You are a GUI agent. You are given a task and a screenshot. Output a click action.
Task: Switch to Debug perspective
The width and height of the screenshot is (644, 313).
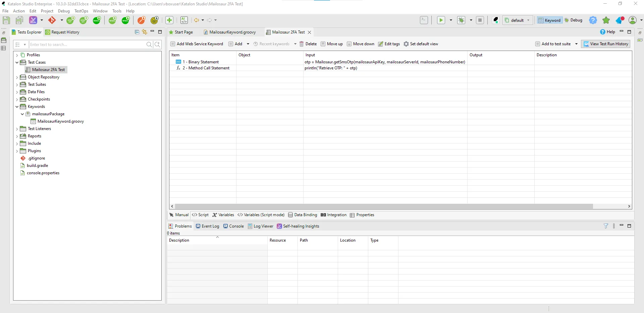pyautogui.click(x=575, y=20)
